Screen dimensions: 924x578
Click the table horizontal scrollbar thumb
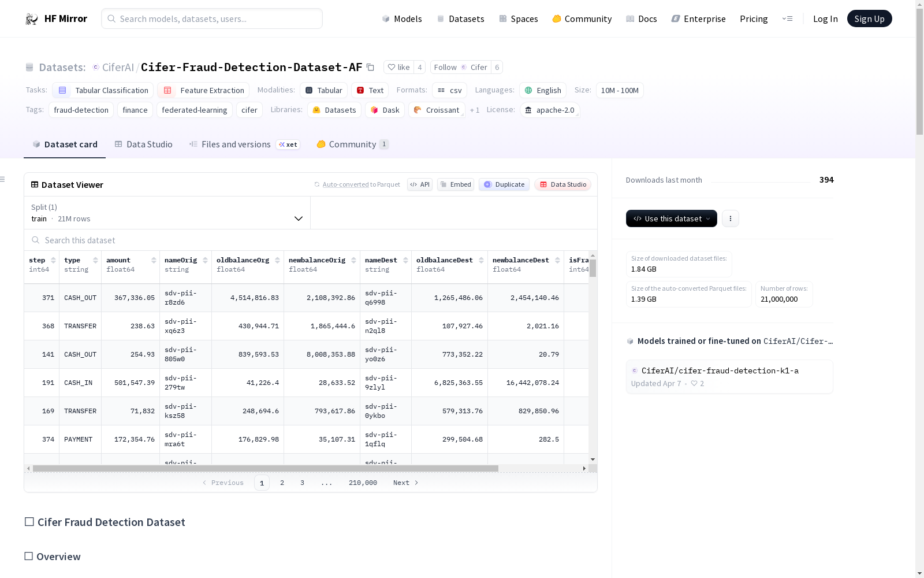point(266,468)
